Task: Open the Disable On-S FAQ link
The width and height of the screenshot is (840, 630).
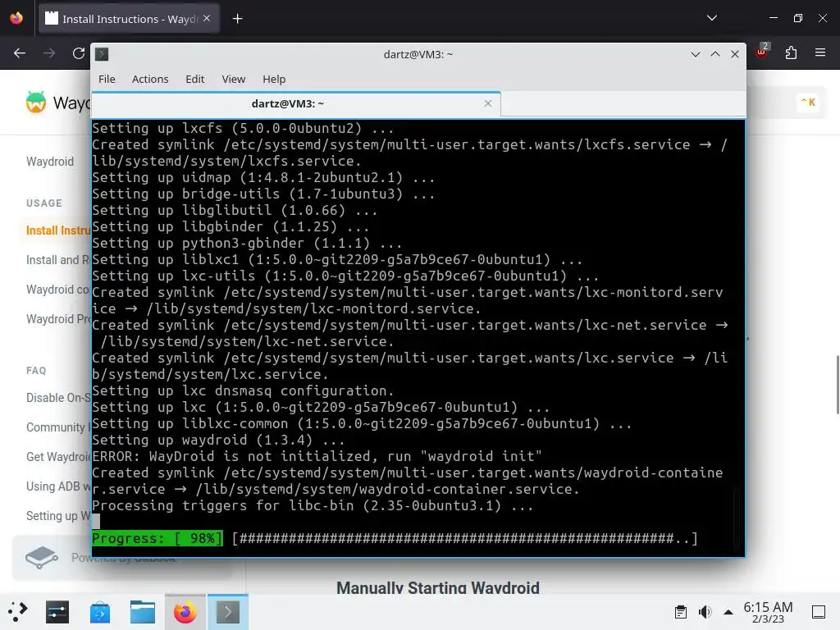Action: (58, 398)
